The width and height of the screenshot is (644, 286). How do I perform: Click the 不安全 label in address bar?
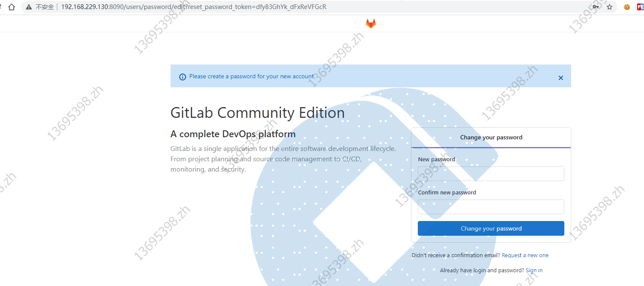(x=45, y=7)
